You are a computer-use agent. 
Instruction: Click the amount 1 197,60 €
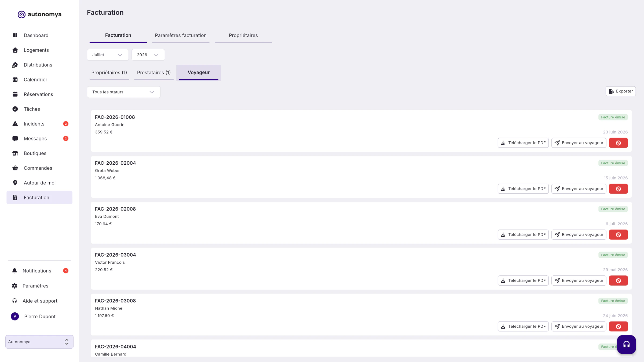pyautogui.click(x=104, y=316)
